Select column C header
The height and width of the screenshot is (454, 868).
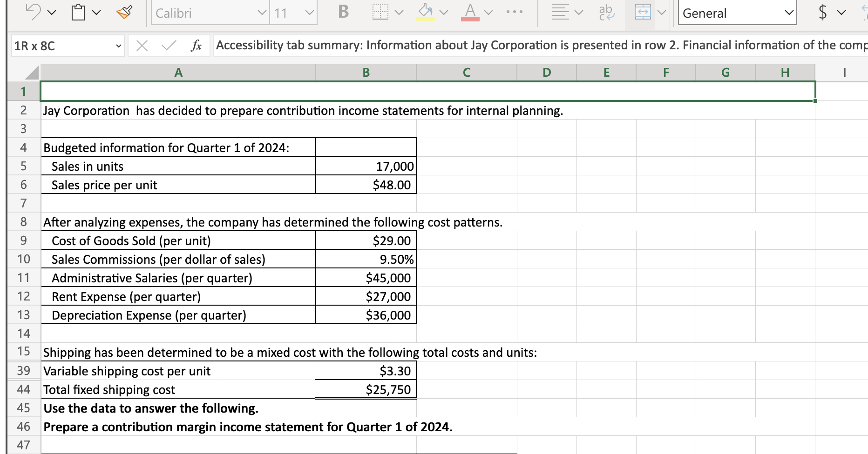pyautogui.click(x=467, y=73)
